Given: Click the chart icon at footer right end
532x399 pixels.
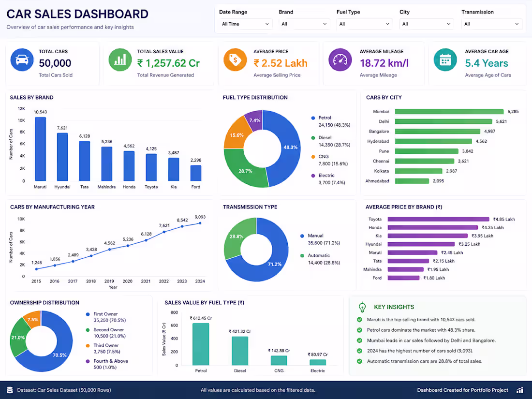Looking at the screenshot, I should pyautogui.click(x=520, y=390).
